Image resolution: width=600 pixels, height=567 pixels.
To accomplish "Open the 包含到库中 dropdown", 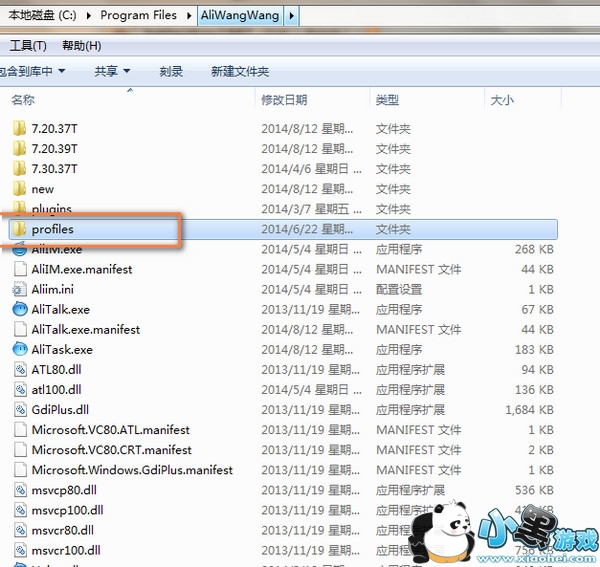I will pos(32,71).
